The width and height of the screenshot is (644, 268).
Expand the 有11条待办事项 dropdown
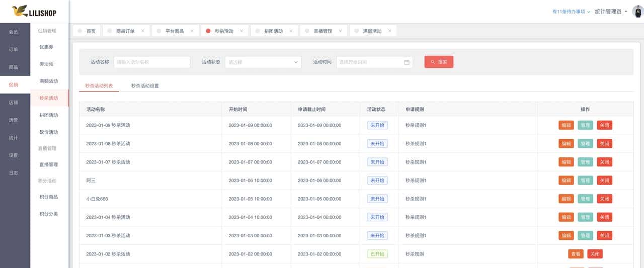pos(571,12)
